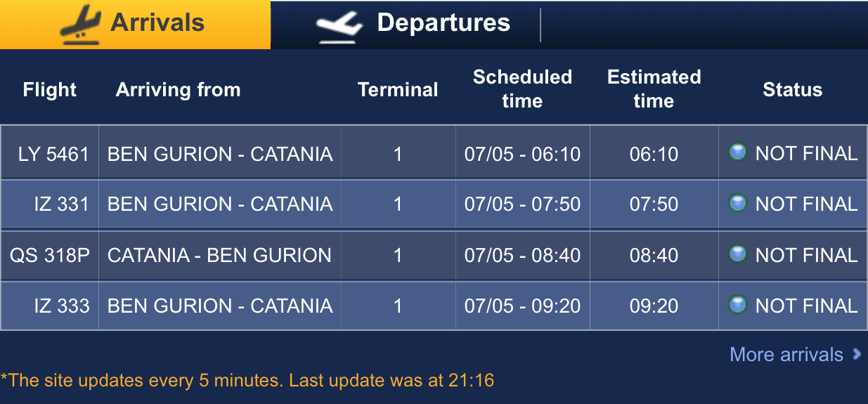Click the Estimated time column header
This screenshot has width=868, height=404.
coord(654,89)
